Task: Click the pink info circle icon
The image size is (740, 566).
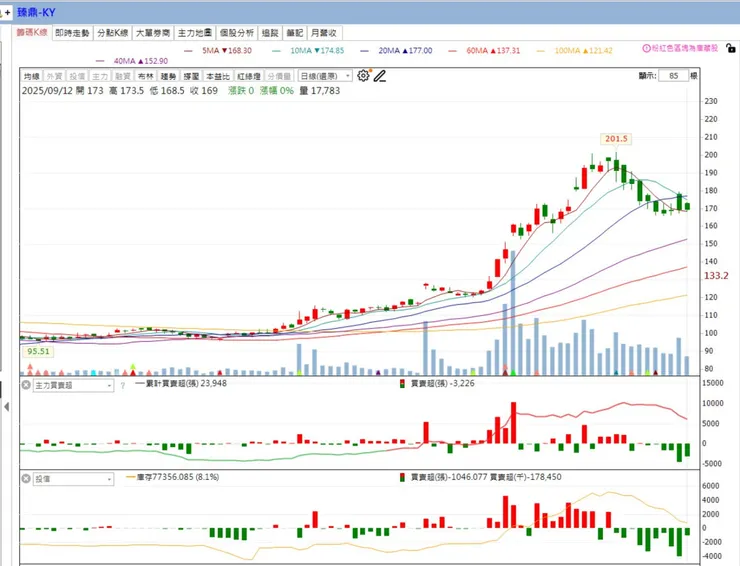Action: click(647, 48)
